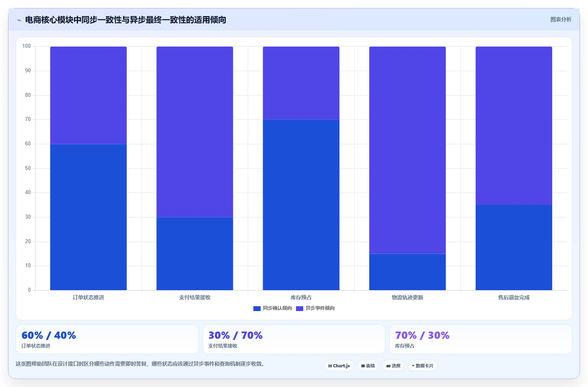Click the 售后退款完成 x-axis label
This screenshot has height=387, width=588.
pos(514,297)
